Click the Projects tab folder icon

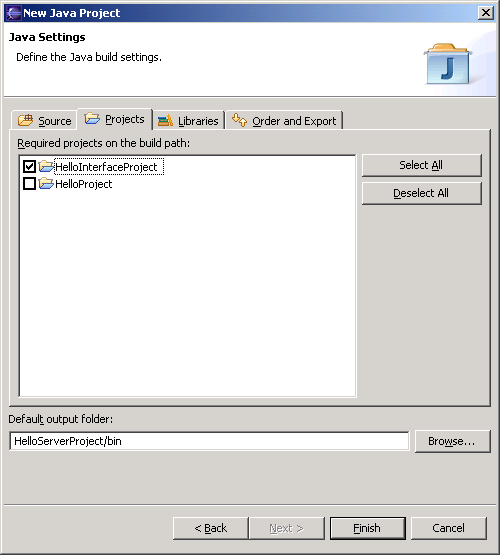click(92, 118)
